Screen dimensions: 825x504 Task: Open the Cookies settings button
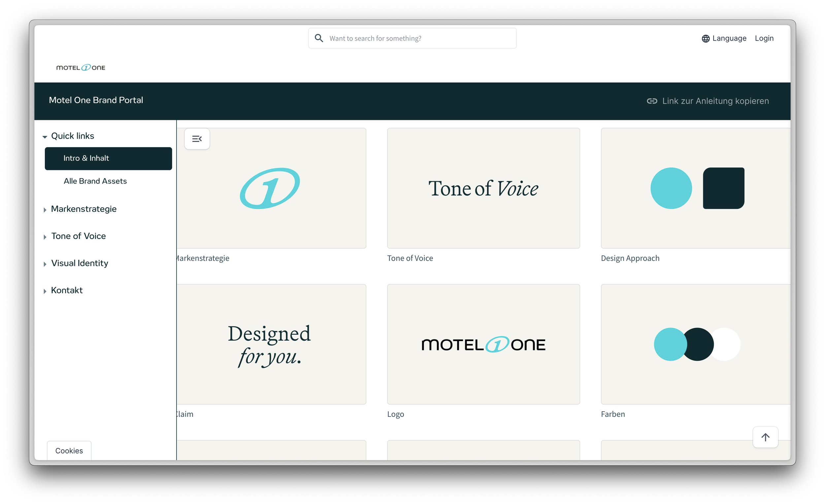[x=69, y=451]
